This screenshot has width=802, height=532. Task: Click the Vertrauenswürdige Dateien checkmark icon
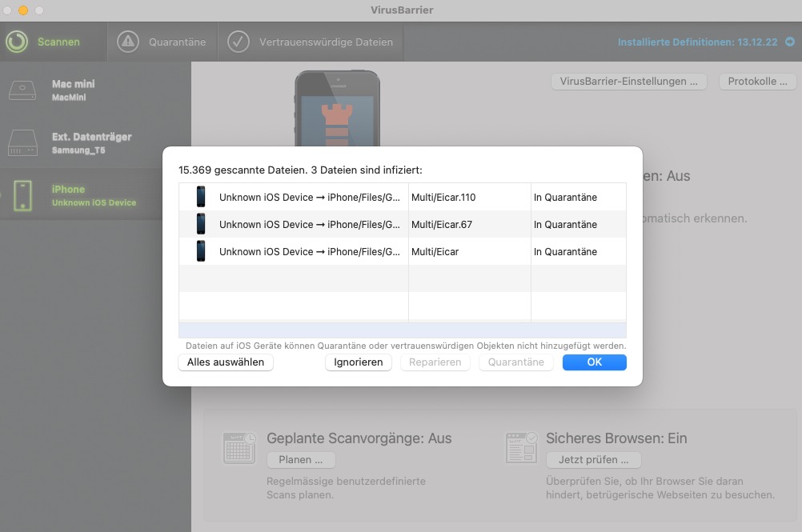click(239, 42)
